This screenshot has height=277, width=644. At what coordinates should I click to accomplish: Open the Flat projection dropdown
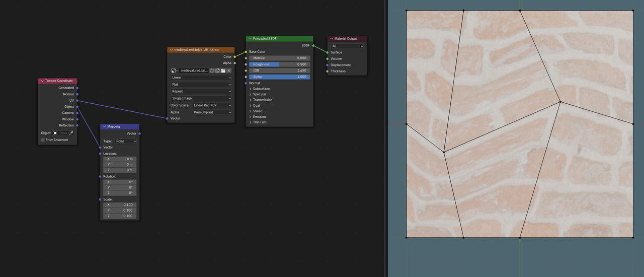[x=201, y=85]
